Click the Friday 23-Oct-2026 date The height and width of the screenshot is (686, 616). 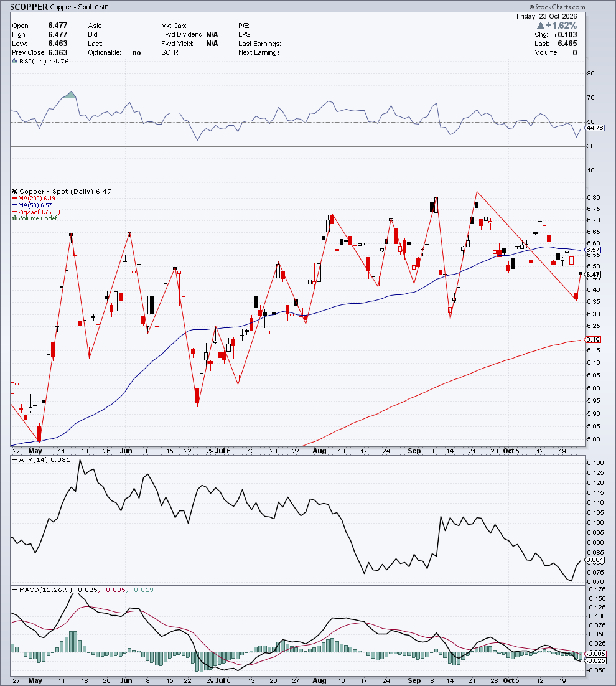[x=546, y=16]
